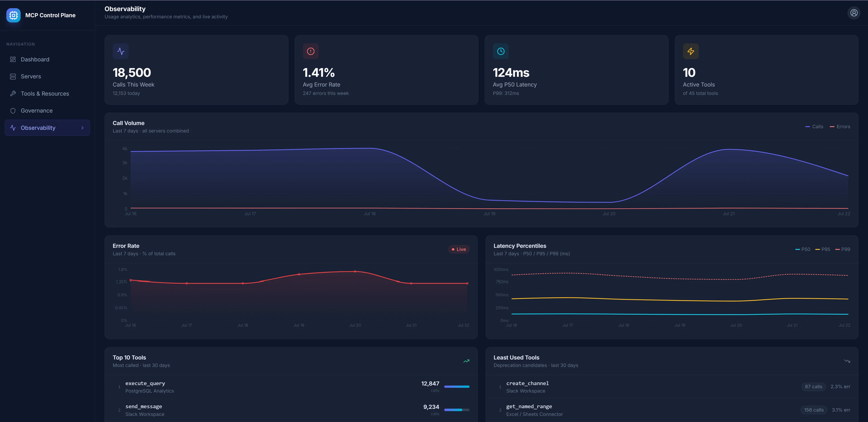Open the create_channel tool row
Viewport: 868px width, 422px height.
click(671, 387)
